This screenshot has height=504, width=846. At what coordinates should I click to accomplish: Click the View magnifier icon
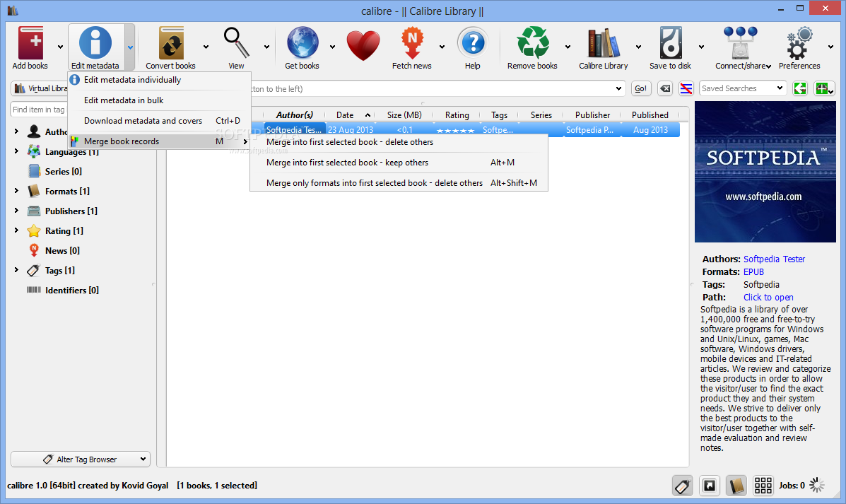click(236, 42)
